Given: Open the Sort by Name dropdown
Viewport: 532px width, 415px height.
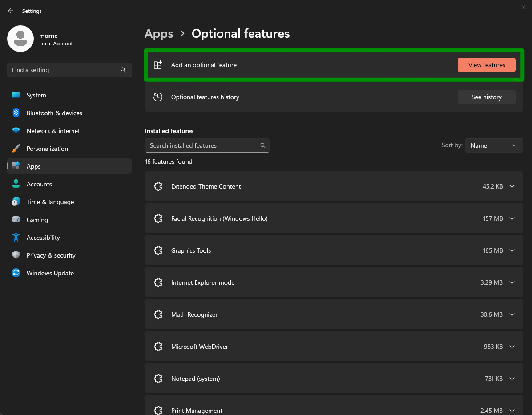Looking at the screenshot, I should coord(494,145).
